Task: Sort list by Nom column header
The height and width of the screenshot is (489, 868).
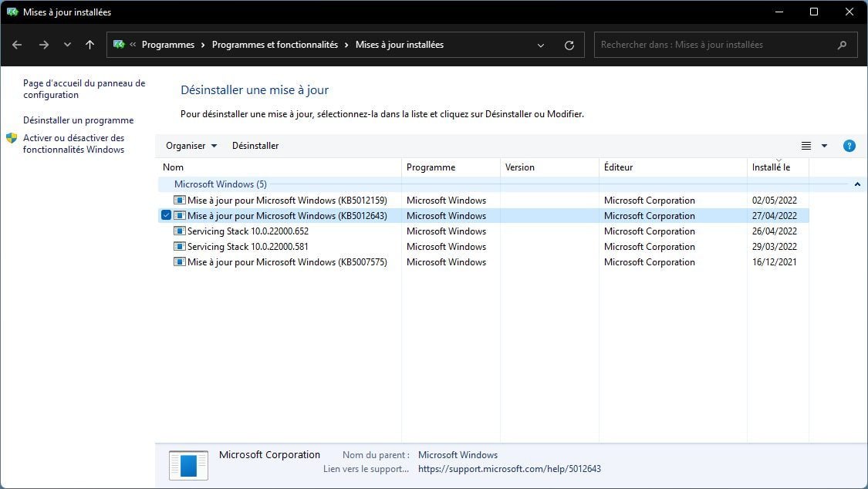Action: pyautogui.click(x=279, y=167)
